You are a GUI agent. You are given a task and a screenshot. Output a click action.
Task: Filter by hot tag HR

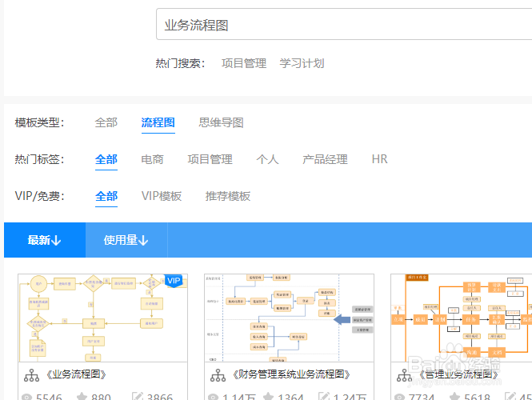coord(380,159)
